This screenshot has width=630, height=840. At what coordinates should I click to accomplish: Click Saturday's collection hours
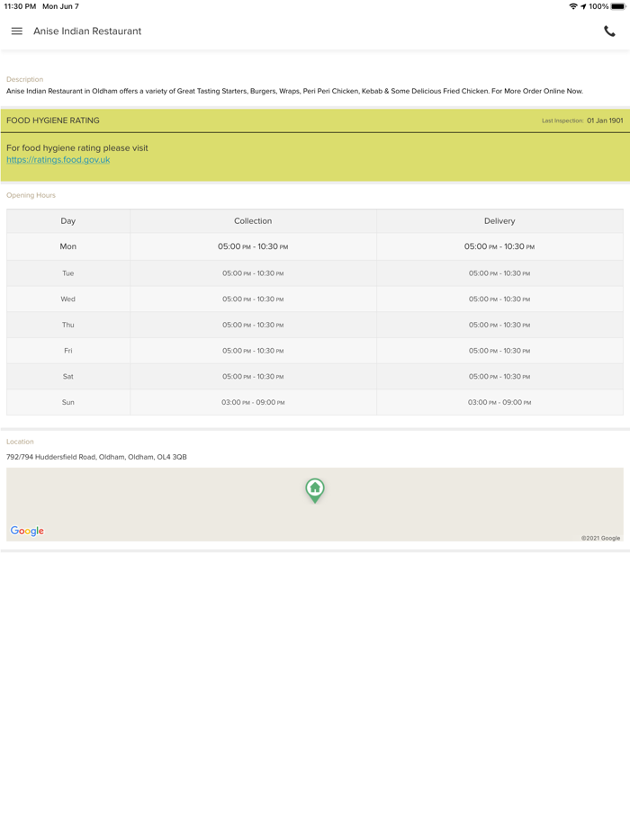tap(253, 376)
